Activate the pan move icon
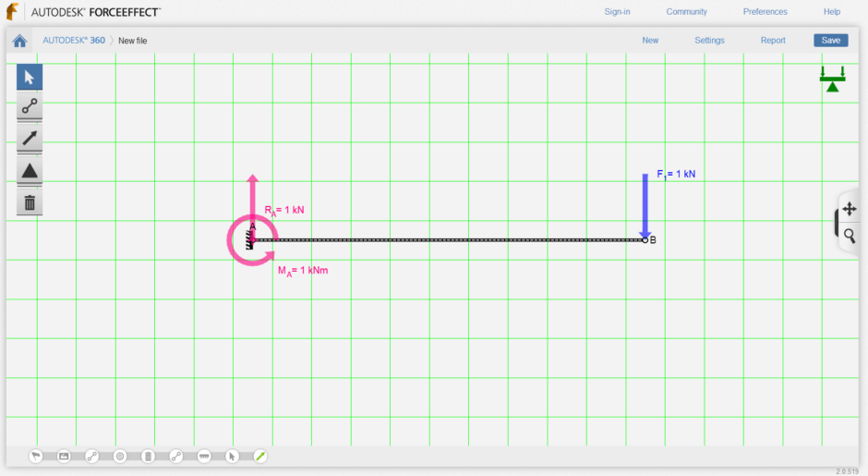 click(850, 210)
